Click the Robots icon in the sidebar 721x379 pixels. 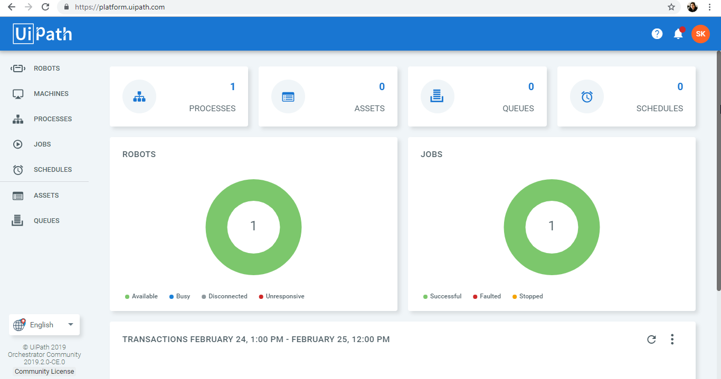(18, 69)
